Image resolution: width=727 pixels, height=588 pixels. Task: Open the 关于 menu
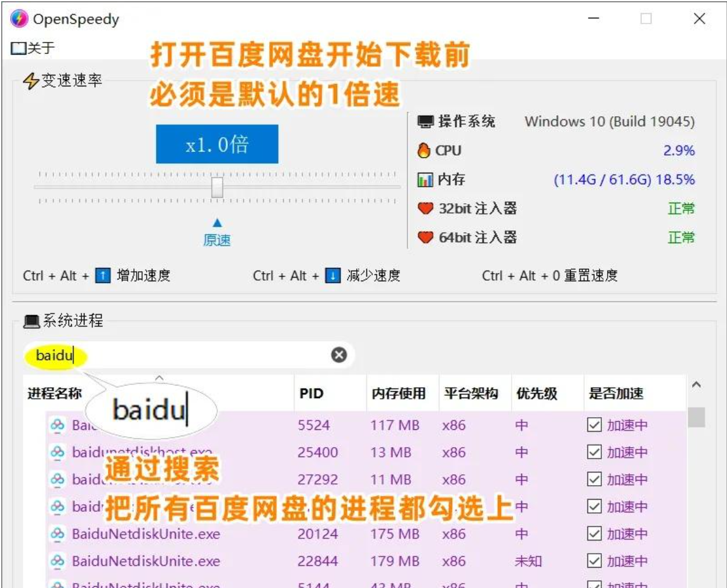click(33, 48)
